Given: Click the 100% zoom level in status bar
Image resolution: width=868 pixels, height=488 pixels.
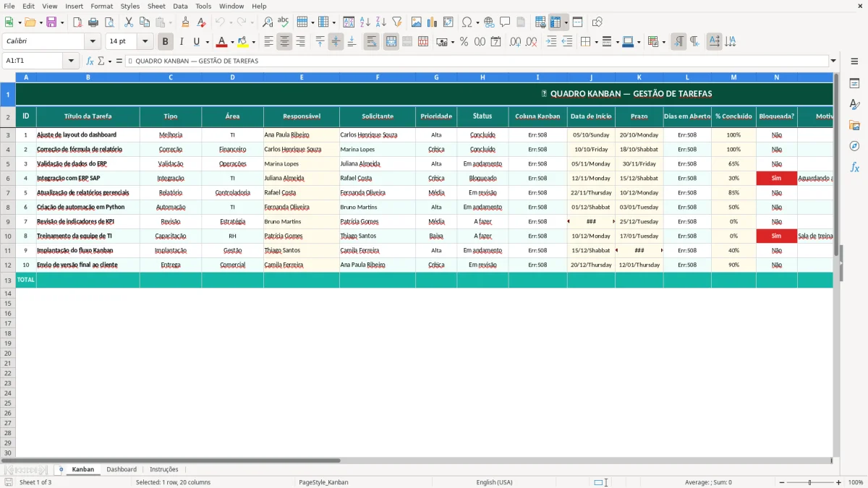Looking at the screenshot, I should [856, 482].
